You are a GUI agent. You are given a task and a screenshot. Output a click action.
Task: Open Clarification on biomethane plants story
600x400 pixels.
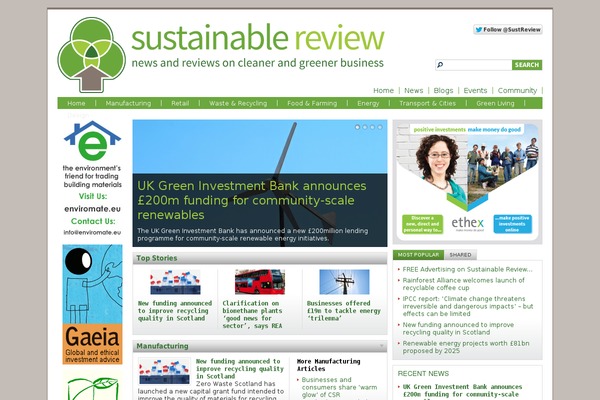[x=253, y=314]
